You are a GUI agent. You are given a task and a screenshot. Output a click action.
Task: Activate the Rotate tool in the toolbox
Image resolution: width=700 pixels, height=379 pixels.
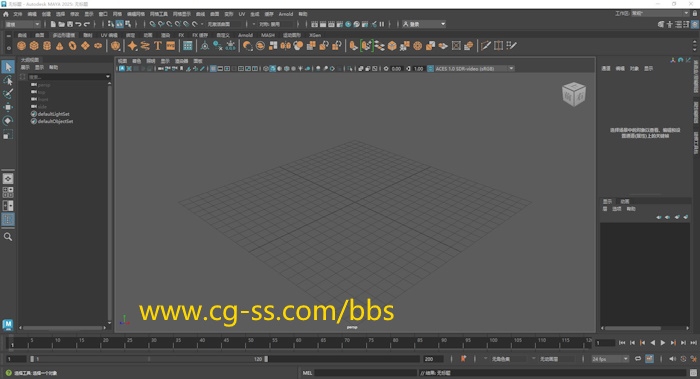click(8, 121)
